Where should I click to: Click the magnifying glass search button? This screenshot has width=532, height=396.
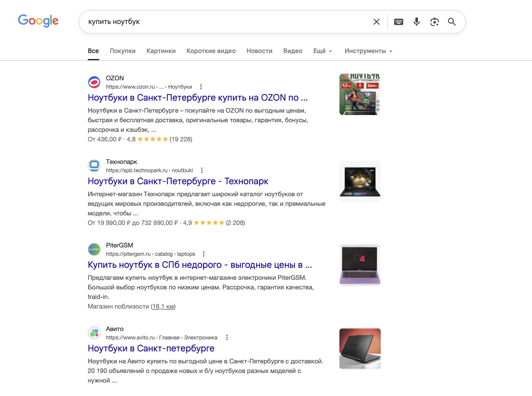[x=452, y=22]
